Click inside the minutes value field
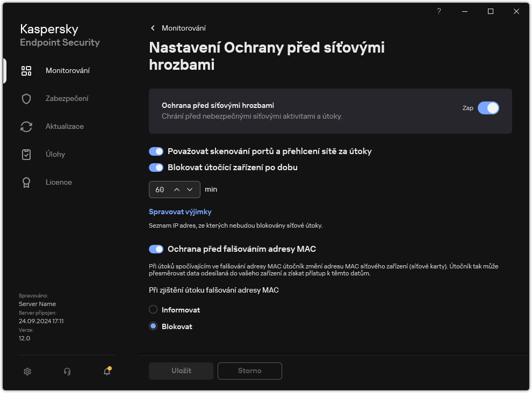Image resolution: width=532 pixels, height=393 pixels. (x=160, y=189)
